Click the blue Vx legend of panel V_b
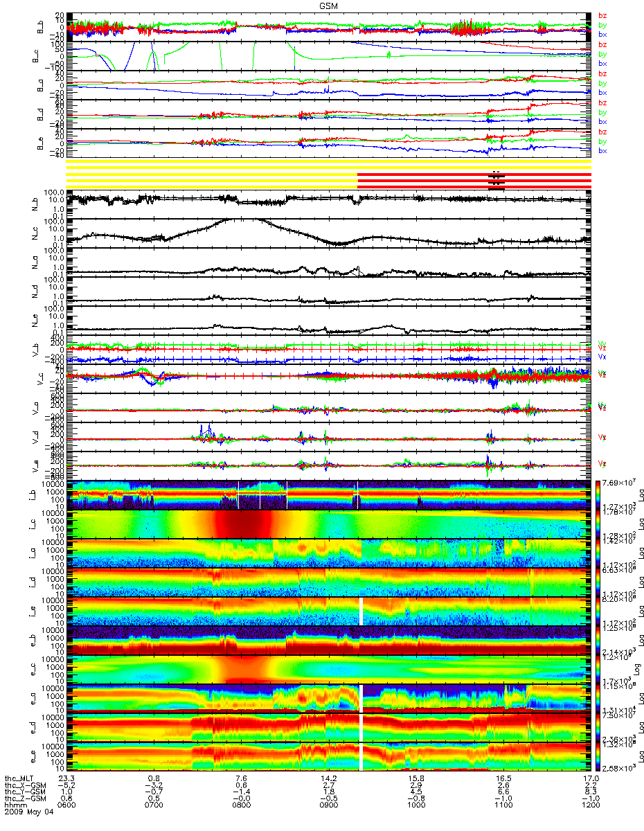This screenshot has height=831, width=644. (x=602, y=356)
